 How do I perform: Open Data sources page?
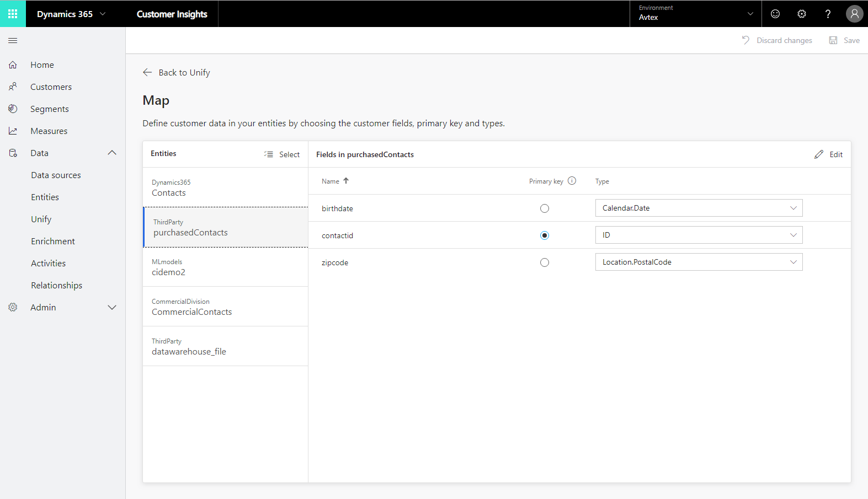56,175
